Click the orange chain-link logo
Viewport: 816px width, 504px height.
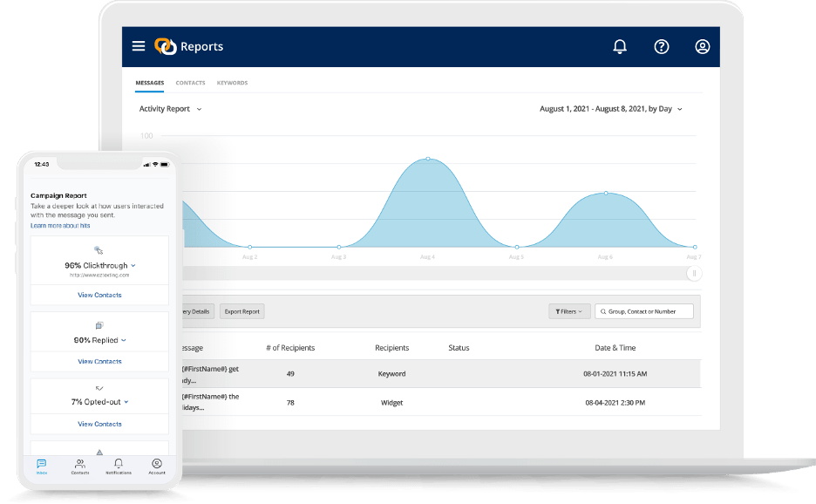(x=165, y=47)
